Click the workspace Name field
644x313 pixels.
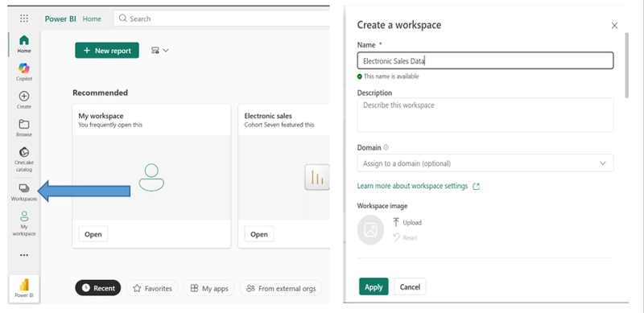485,61
